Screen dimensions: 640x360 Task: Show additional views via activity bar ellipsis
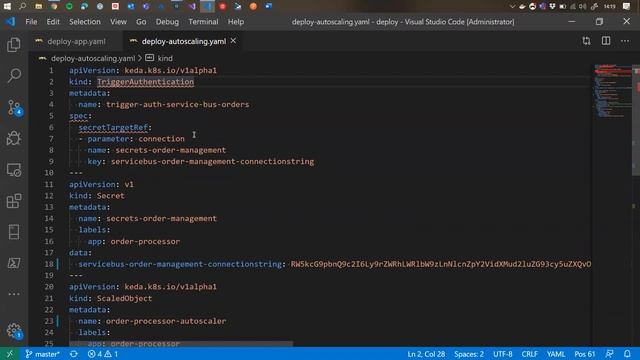pyautogui.click(x=14, y=294)
